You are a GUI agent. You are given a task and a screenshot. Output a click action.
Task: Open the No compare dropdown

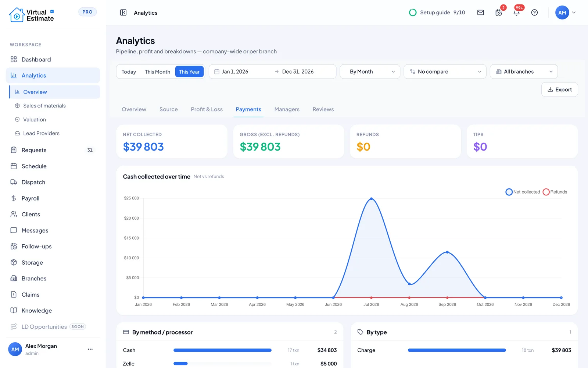pyautogui.click(x=445, y=71)
